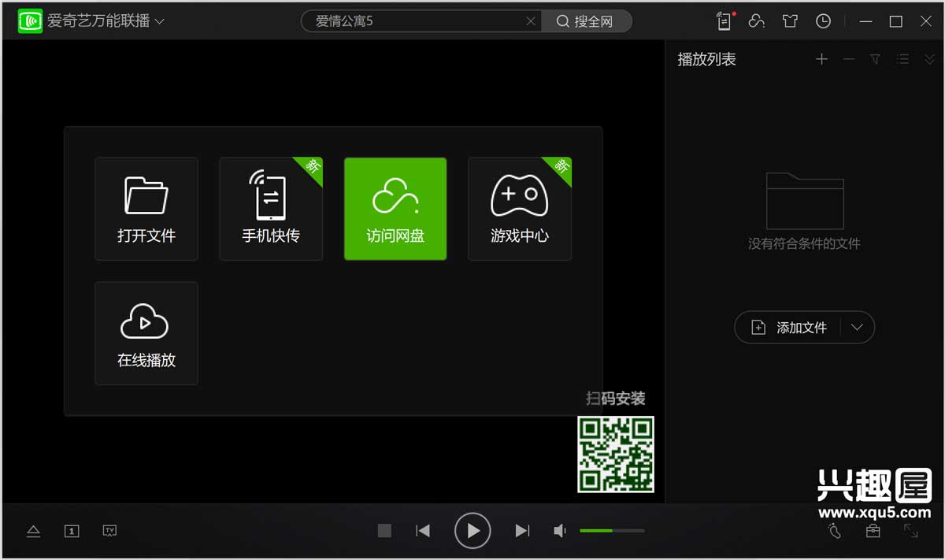
Task: Toggle the 1x window size icon
Action: (x=72, y=531)
